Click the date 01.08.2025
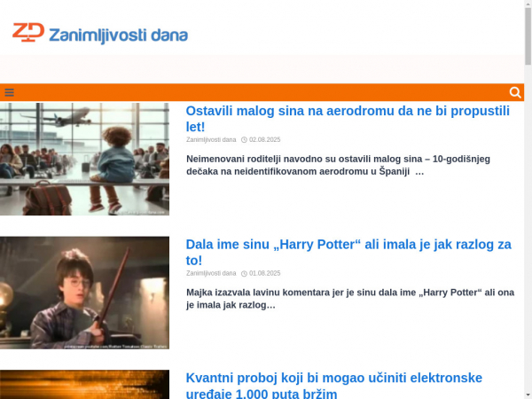Screen dimensions: 532x399 pos(264,273)
